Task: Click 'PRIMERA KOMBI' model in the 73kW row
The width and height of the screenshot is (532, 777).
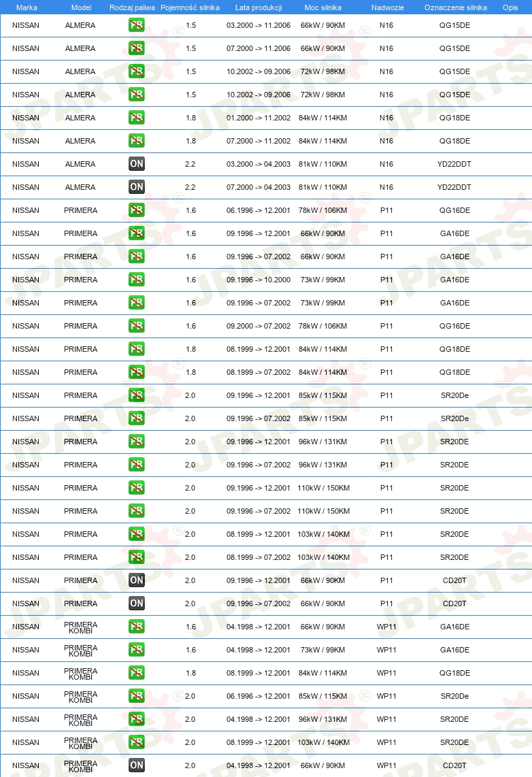Action: tap(81, 650)
